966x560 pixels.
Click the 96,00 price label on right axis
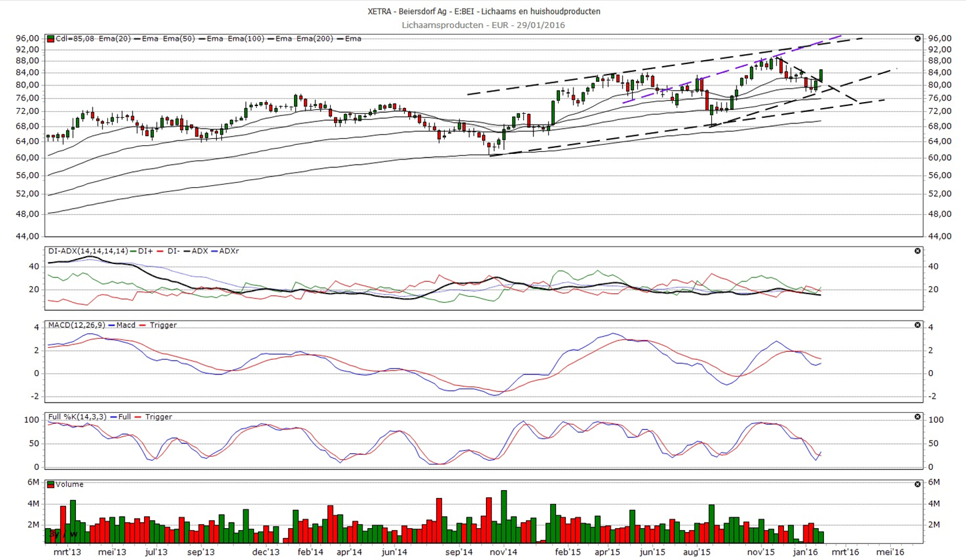point(939,39)
